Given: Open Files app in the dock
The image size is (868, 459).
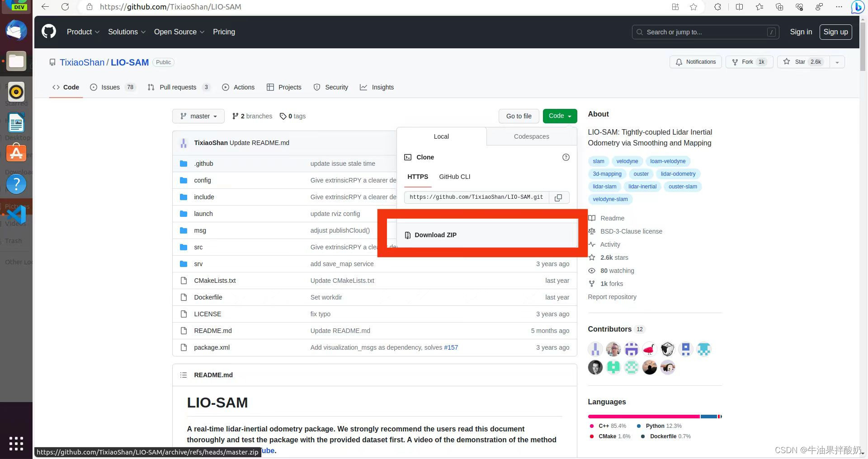Looking at the screenshot, I should click(x=16, y=61).
